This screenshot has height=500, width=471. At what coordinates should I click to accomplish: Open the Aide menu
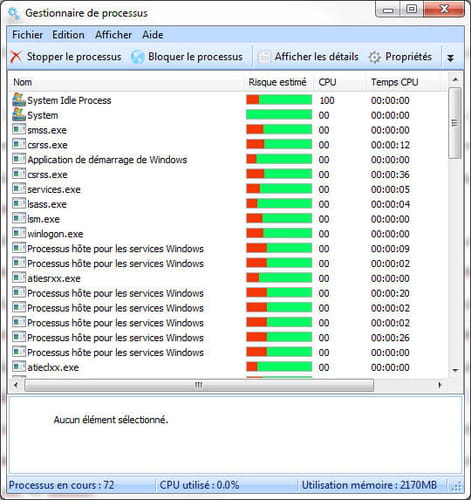(x=153, y=35)
